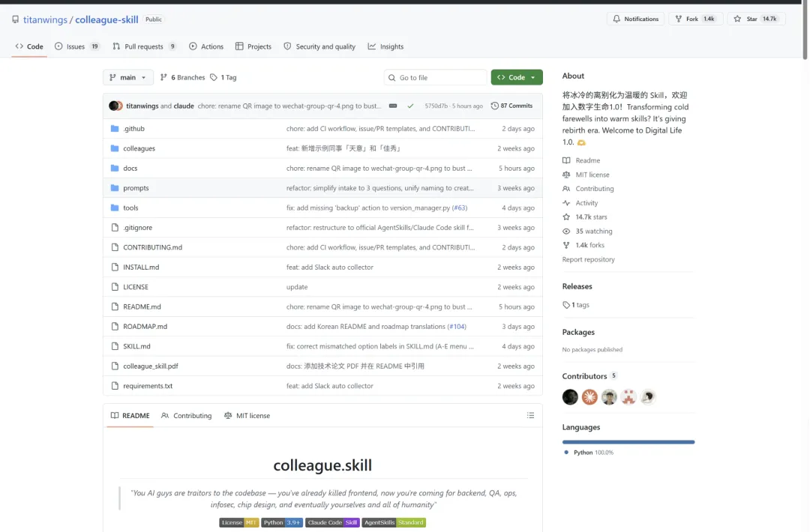
Task: Switch to the Issues tab
Action: 77,46
